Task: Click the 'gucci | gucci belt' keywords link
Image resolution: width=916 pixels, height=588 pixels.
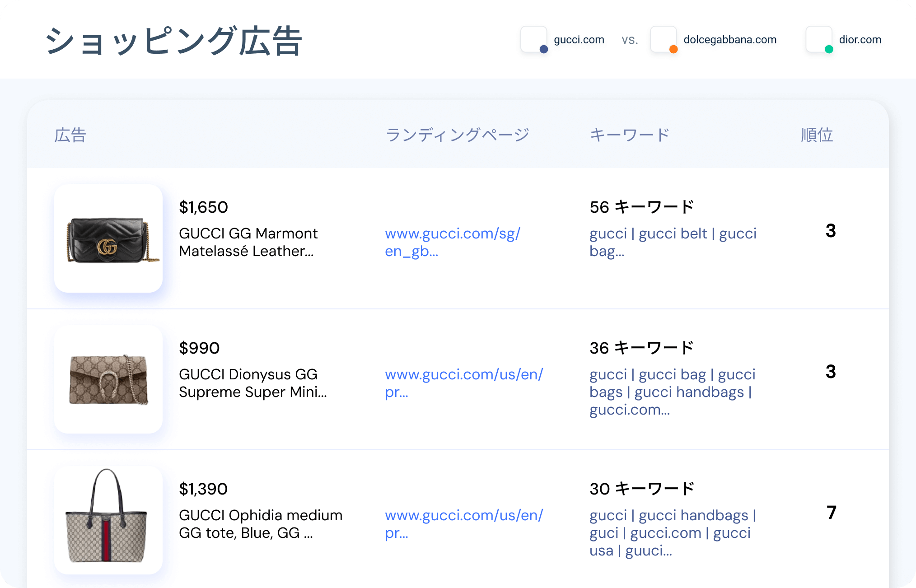Action: click(673, 242)
